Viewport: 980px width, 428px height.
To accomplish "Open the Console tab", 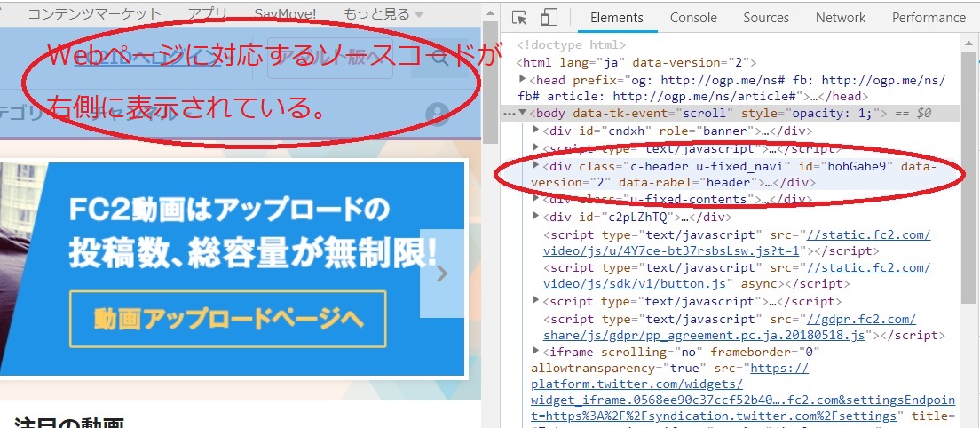I will point(692,18).
